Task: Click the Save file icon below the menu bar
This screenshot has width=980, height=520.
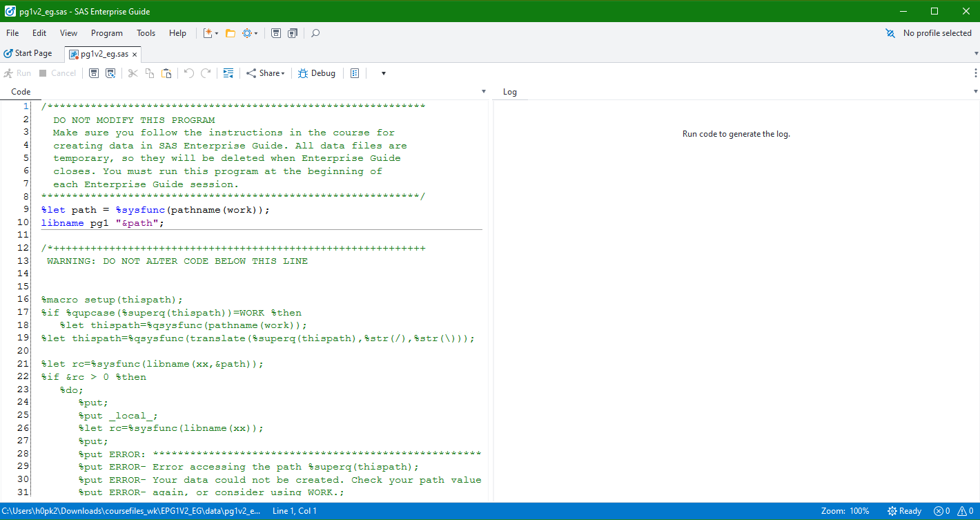Action: coord(93,73)
